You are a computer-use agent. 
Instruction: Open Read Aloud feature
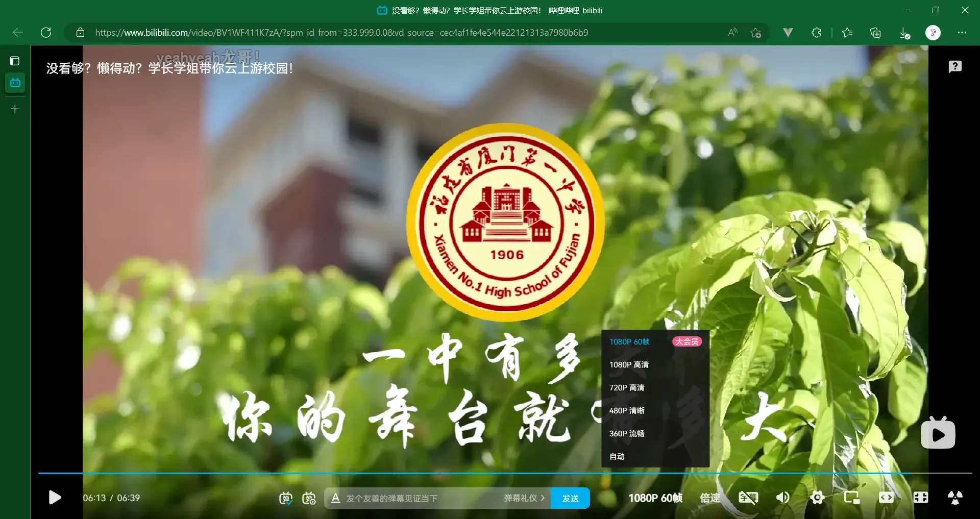point(732,33)
